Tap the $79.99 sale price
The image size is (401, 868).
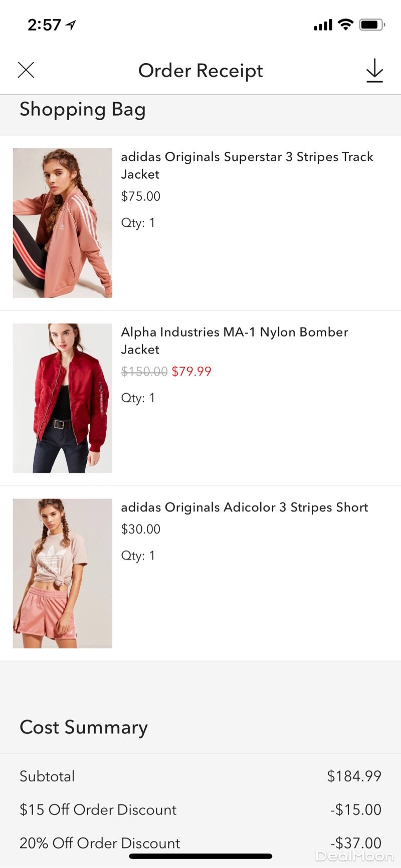click(191, 372)
